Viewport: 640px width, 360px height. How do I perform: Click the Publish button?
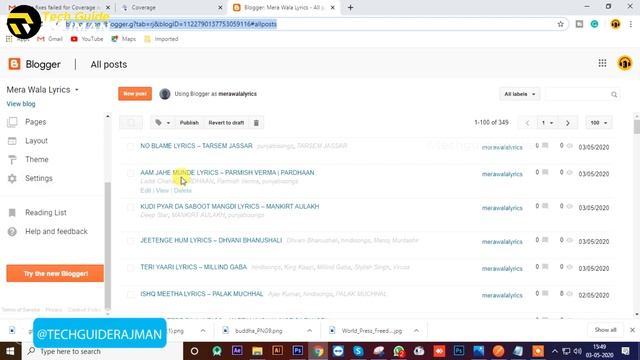click(189, 123)
